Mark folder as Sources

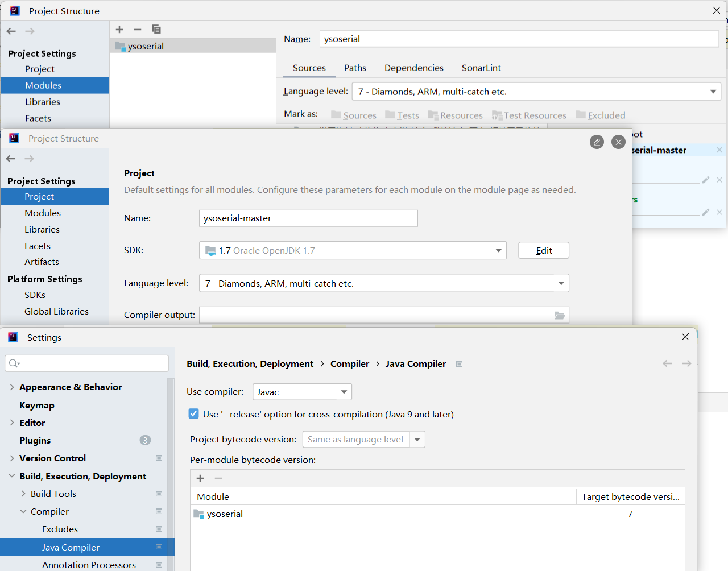(354, 115)
